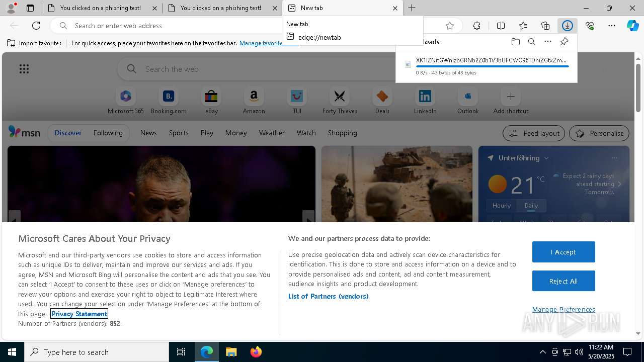The height and width of the screenshot is (362, 644).
Task: Show hidden system tray icons chevron
Action: click(x=542, y=352)
